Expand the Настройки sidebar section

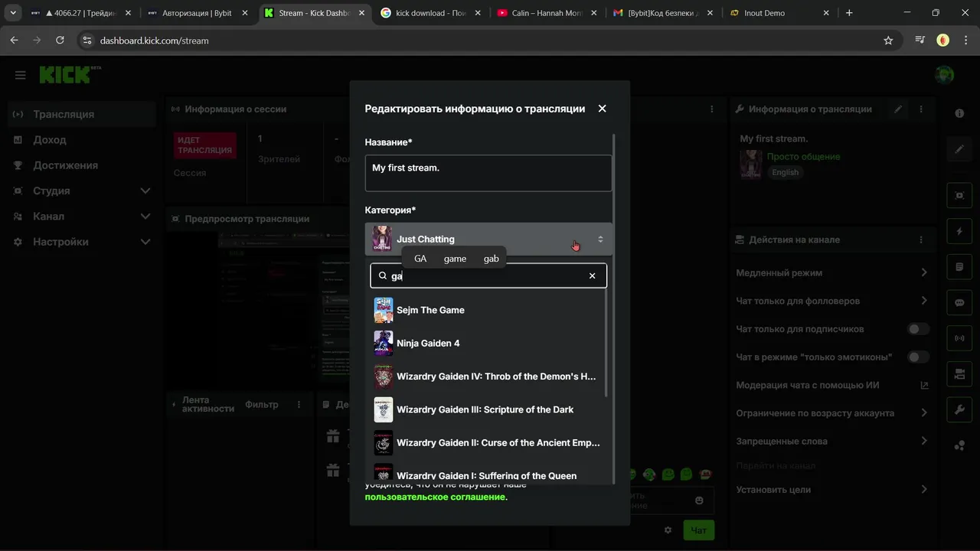click(x=82, y=242)
